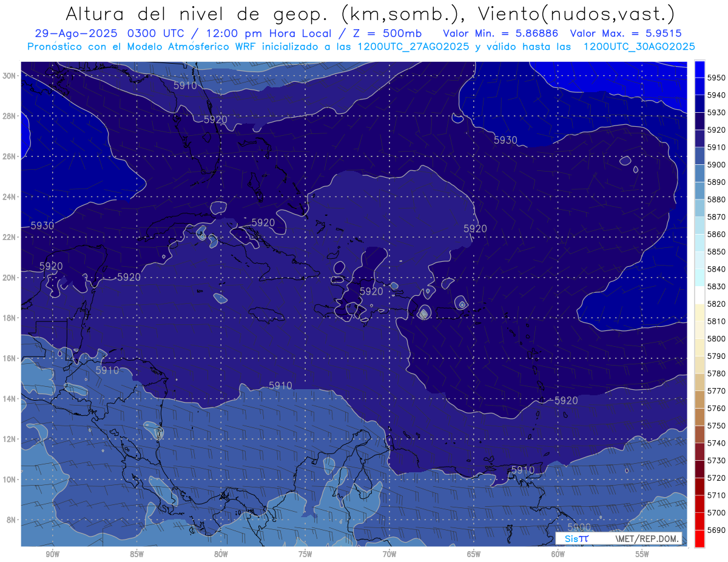This screenshot has height=562, width=728.
Task: Click the 5840 legend value
Action: (x=716, y=269)
